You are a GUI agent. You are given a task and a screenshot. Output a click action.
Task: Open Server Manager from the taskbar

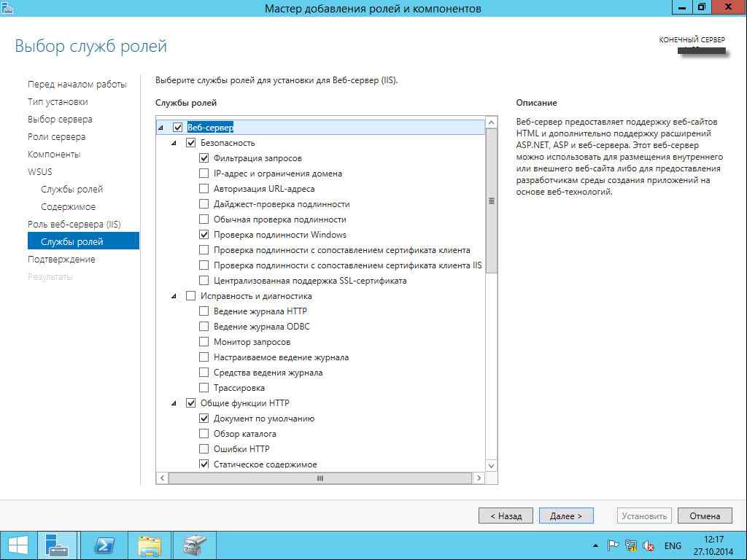(x=57, y=545)
